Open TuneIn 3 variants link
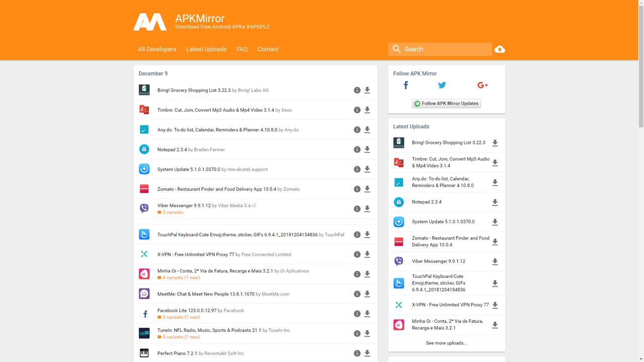This screenshot has width=644, height=362. coord(179,337)
